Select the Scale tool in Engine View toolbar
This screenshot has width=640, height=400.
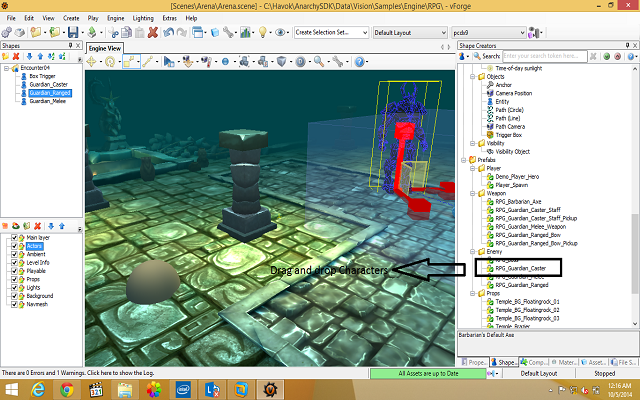click(x=129, y=62)
